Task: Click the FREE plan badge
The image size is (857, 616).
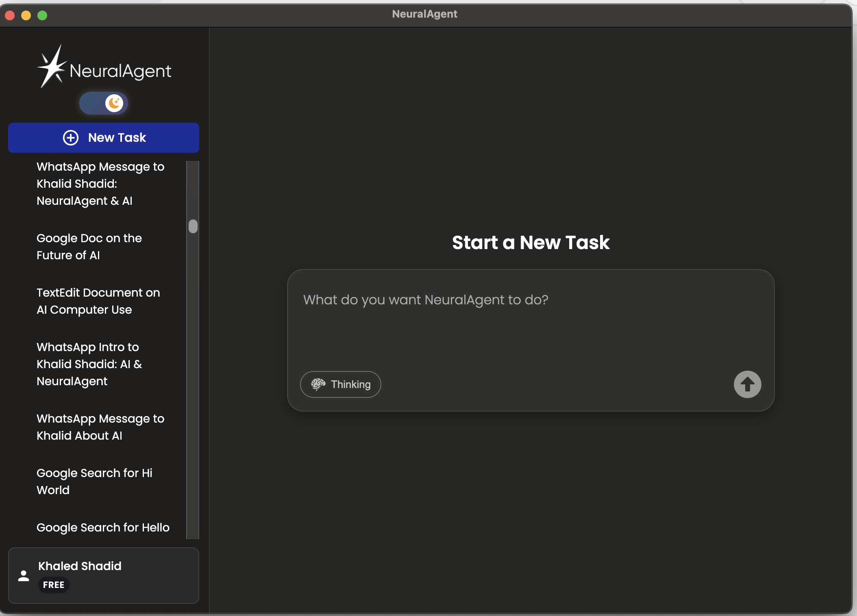Action: tap(54, 585)
